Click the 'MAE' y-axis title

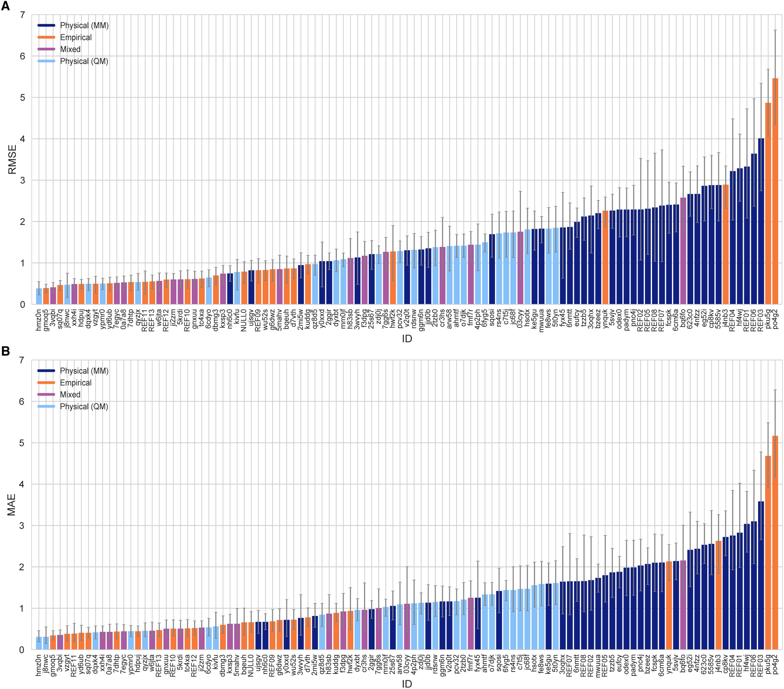12,505
